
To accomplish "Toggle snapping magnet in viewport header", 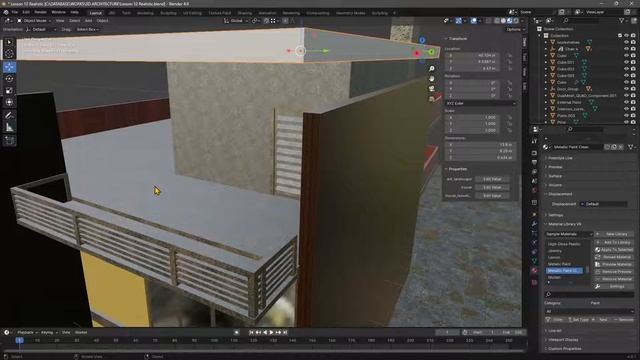I will [x=266, y=20].
